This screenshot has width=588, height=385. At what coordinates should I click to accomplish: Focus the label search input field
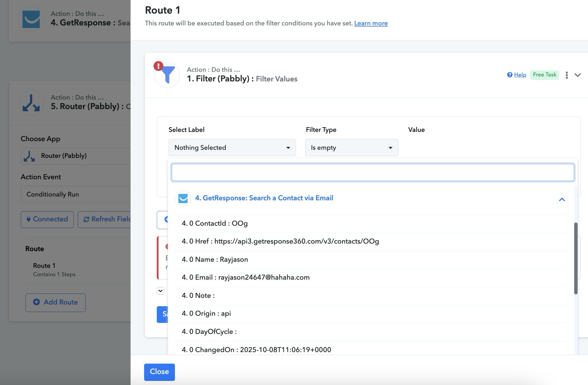click(373, 173)
